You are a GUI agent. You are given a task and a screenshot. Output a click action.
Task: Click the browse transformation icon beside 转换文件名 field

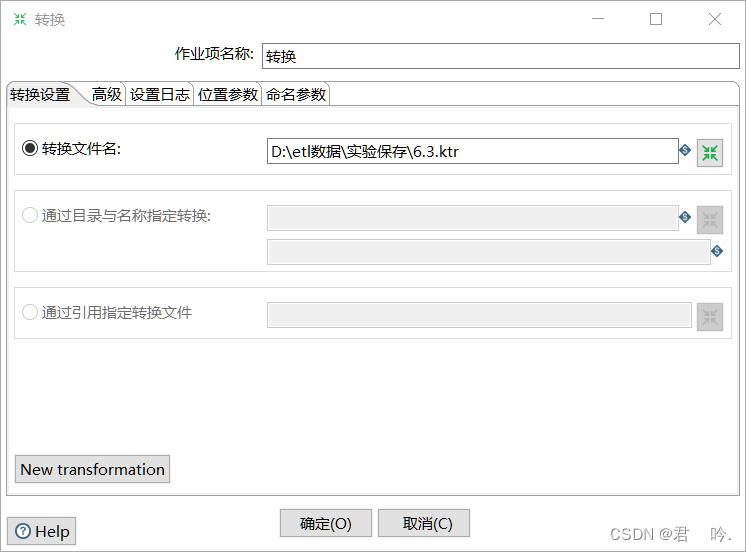pos(709,153)
